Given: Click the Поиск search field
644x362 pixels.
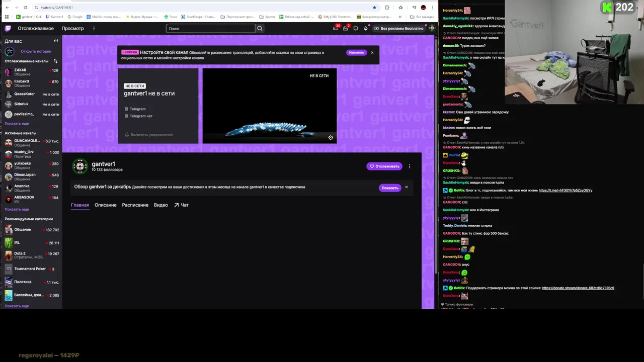Looking at the screenshot, I should pos(210,29).
